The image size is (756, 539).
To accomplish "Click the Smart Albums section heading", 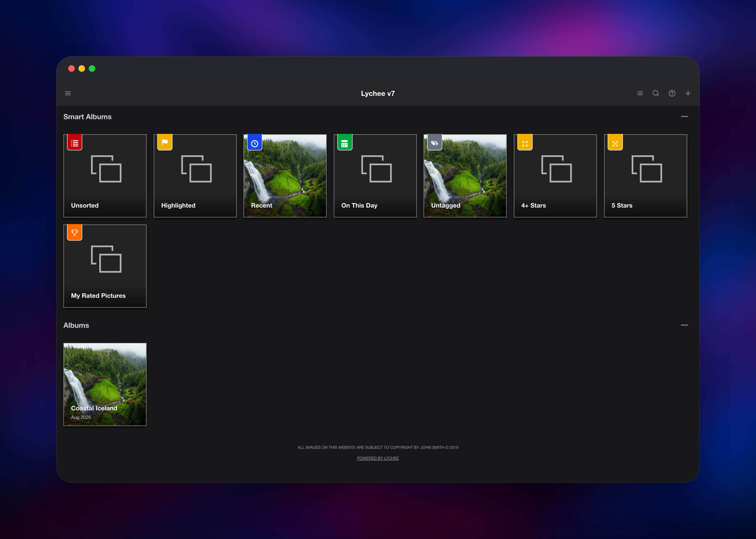I will (x=87, y=117).
